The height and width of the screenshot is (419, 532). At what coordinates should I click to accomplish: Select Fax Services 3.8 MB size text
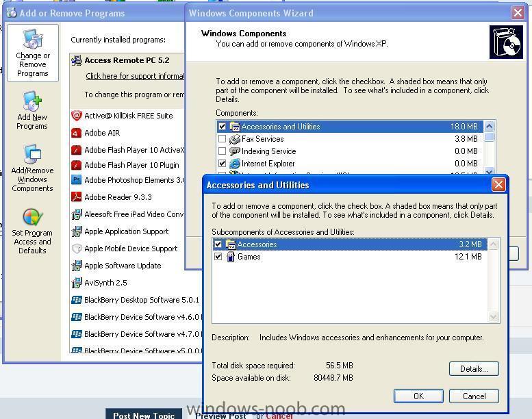(466, 139)
